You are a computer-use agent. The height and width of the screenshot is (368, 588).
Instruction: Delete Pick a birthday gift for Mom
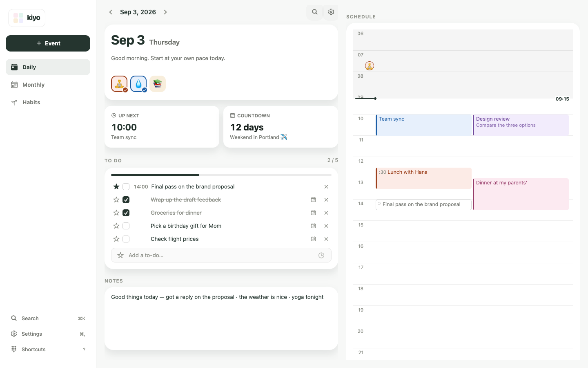(326, 226)
